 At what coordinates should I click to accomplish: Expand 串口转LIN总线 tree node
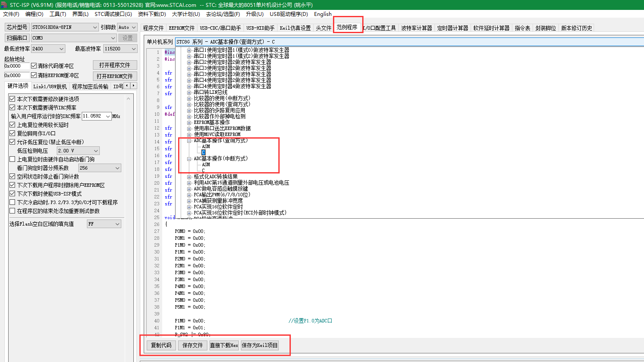click(189, 93)
